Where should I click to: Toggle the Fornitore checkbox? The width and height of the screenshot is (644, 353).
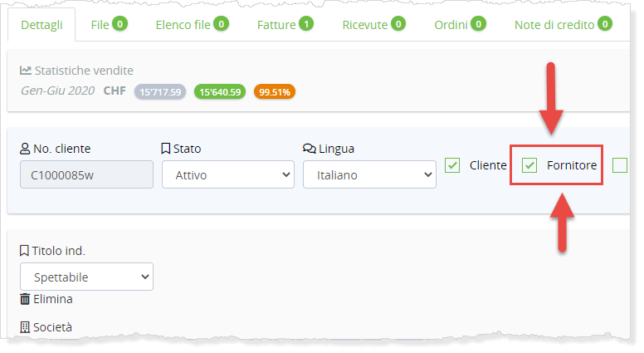[529, 165]
